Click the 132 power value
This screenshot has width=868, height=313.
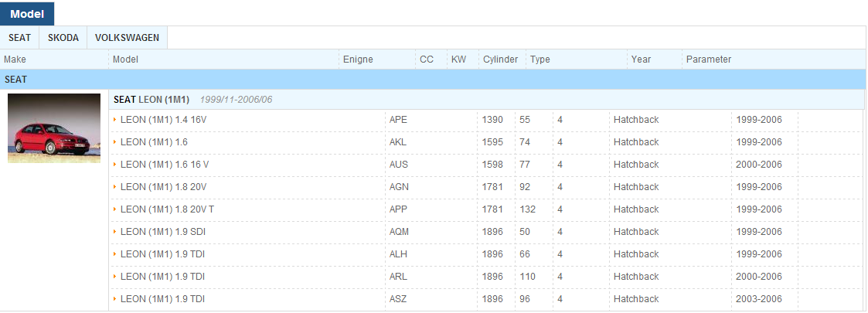(528, 209)
